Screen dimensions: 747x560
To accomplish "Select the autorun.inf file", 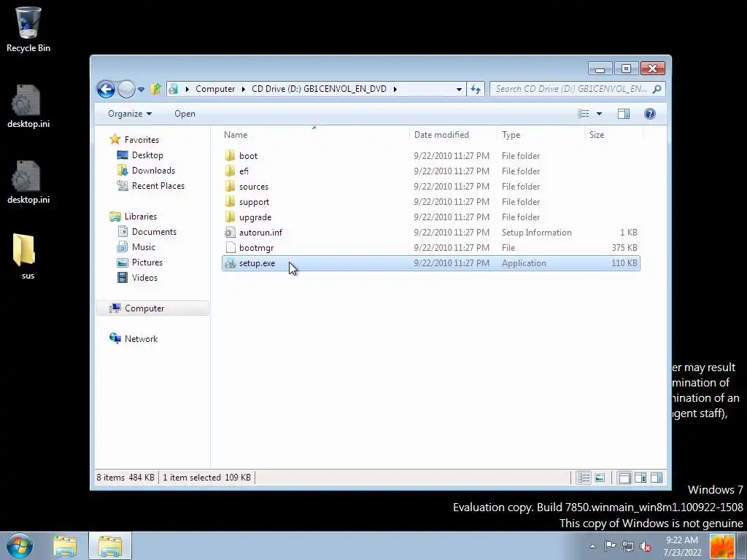I will coord(430,233).
